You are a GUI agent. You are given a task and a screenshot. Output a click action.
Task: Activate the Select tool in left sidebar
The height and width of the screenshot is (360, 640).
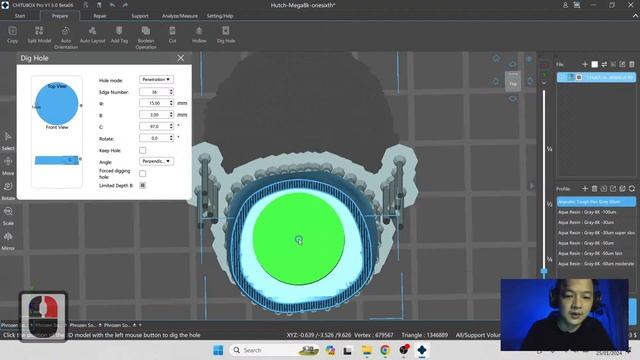pyautogui.click(x=8, y=141)
